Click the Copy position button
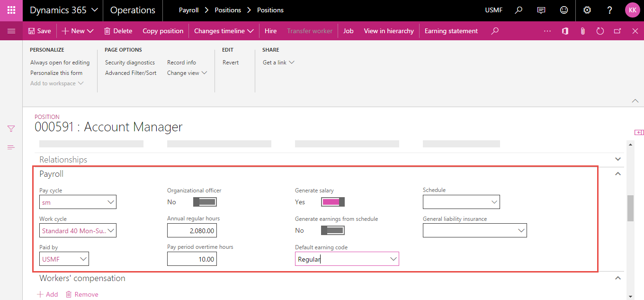 pos(163,31)
